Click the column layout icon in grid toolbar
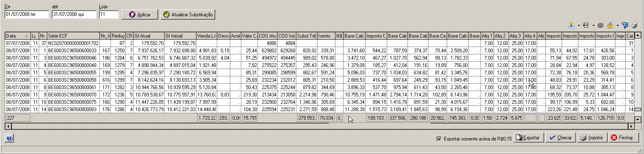The height and width of the screenshot is (154, 644). [586, 25]
